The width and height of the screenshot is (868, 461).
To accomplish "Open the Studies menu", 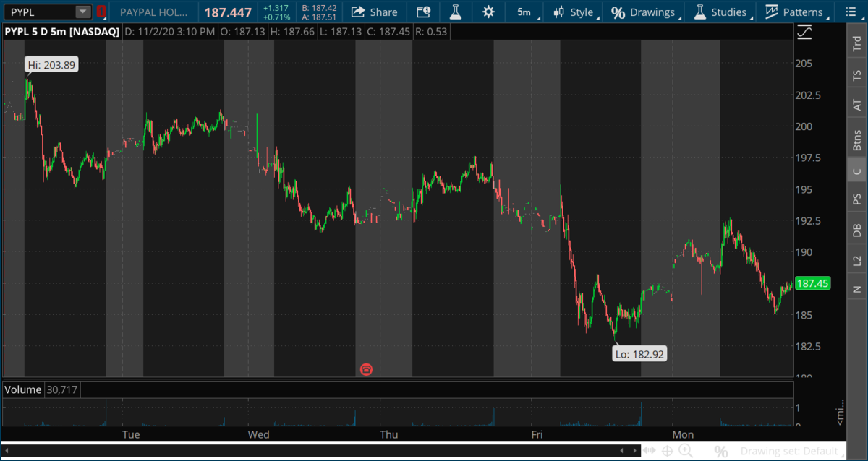I will 720,12.
